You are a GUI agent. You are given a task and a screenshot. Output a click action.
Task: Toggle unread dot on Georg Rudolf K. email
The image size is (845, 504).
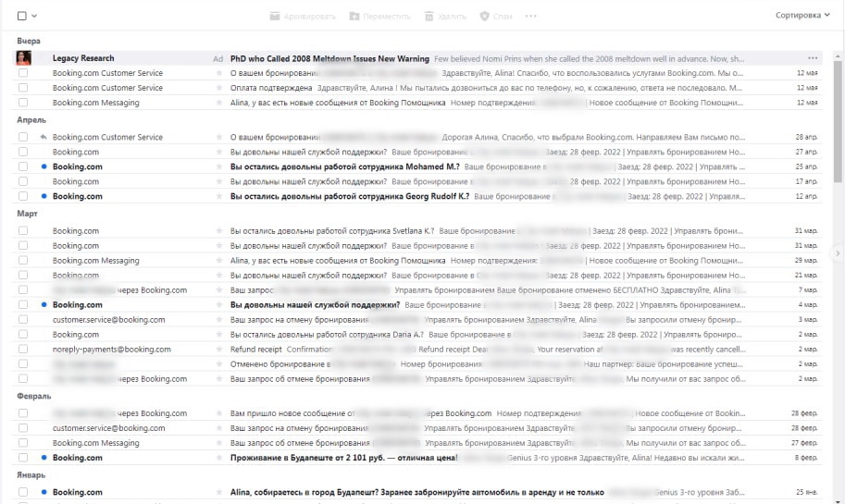coord(43,196)
